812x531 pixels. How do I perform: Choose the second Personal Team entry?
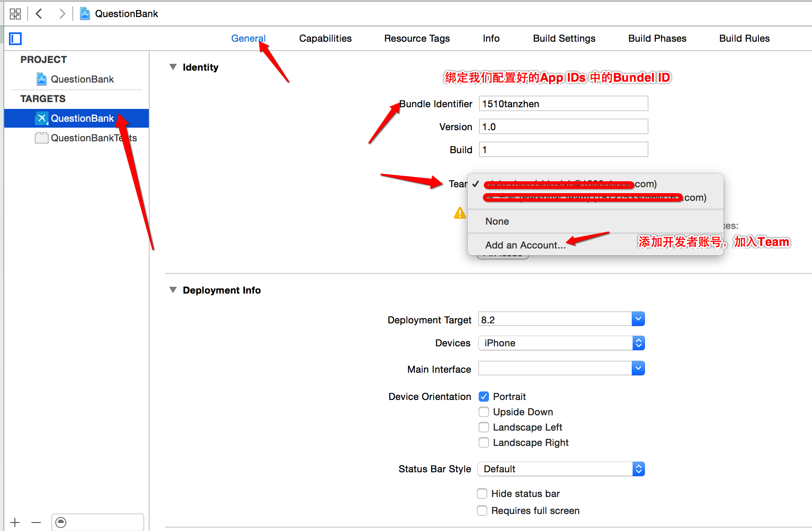pos(595,197)
